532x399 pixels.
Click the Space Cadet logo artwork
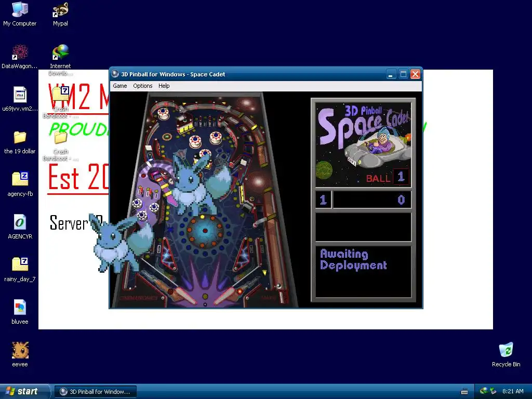pyautogui.click(x=363, y=144)
